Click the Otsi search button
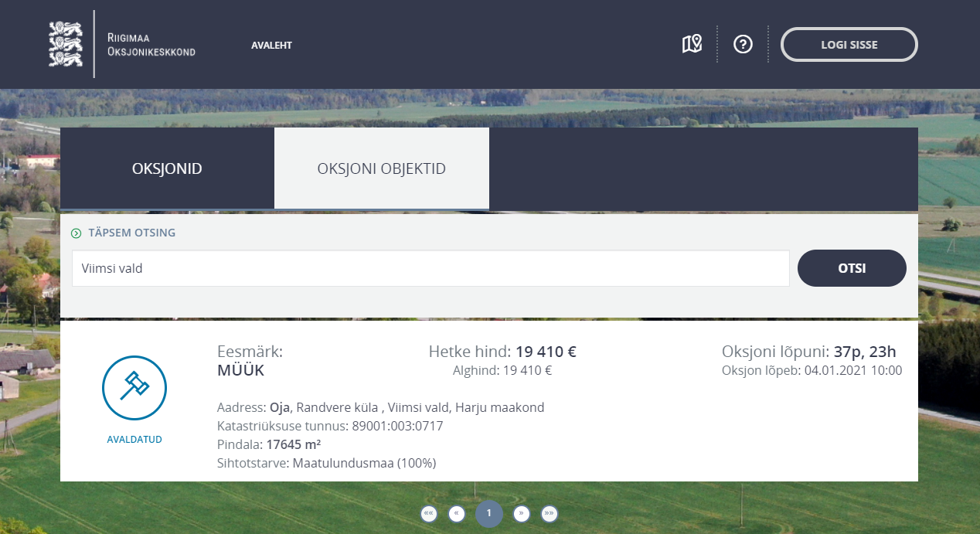 tap(852, 268)
